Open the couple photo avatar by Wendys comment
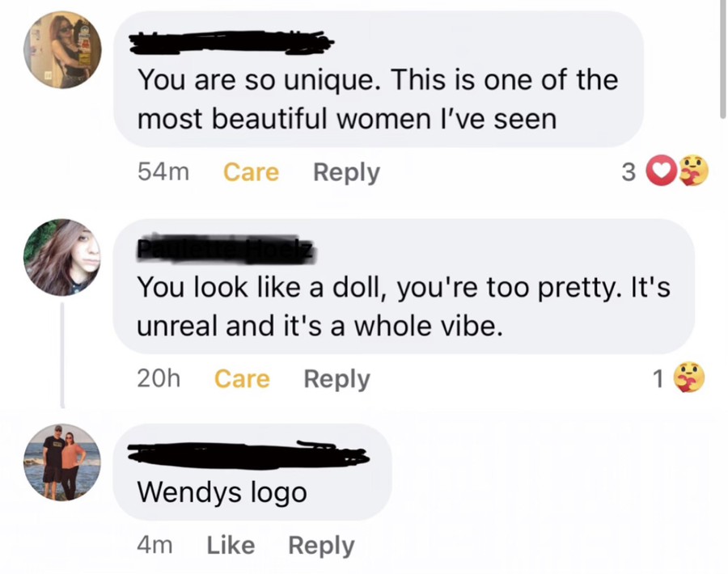This screenshot has width=728, height=574. [61, 462]
